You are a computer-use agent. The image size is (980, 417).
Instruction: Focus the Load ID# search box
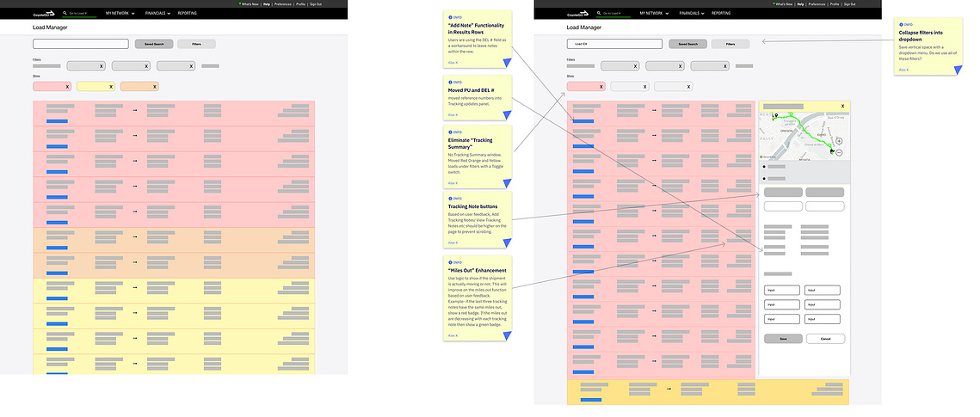tap(614, 45)
